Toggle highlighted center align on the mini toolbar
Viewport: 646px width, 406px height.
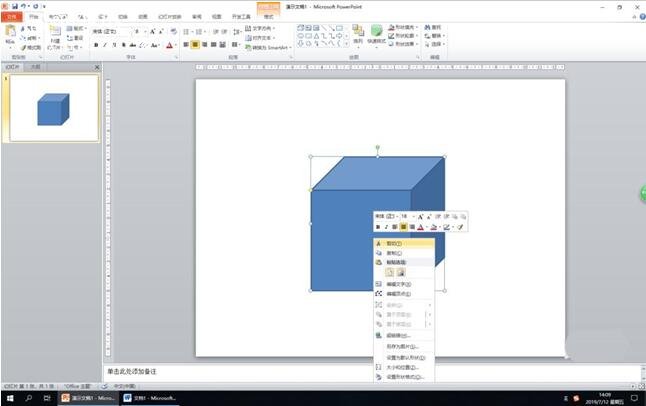(403, 227)
